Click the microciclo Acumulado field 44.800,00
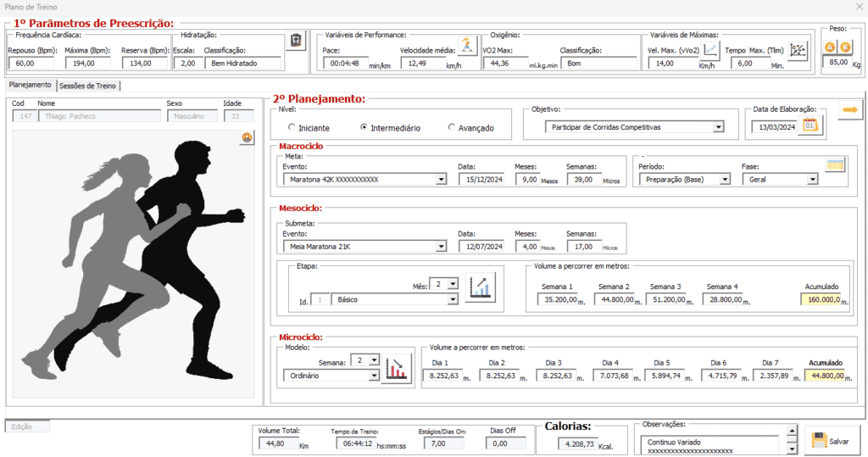The width and height of the screenshot is (868, 457). point(826,376)
